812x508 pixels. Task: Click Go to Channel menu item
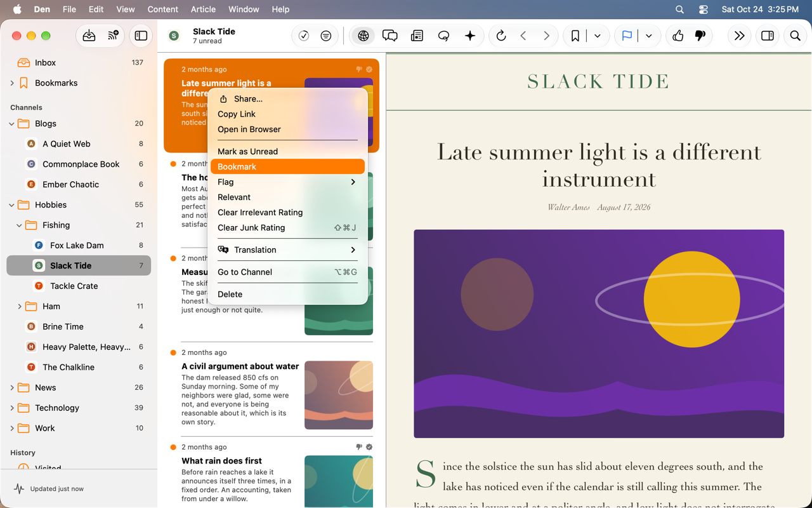tap(288, 272)
